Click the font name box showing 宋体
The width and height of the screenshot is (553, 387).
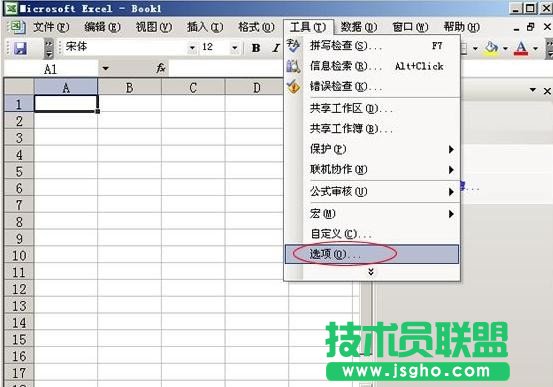126,47
